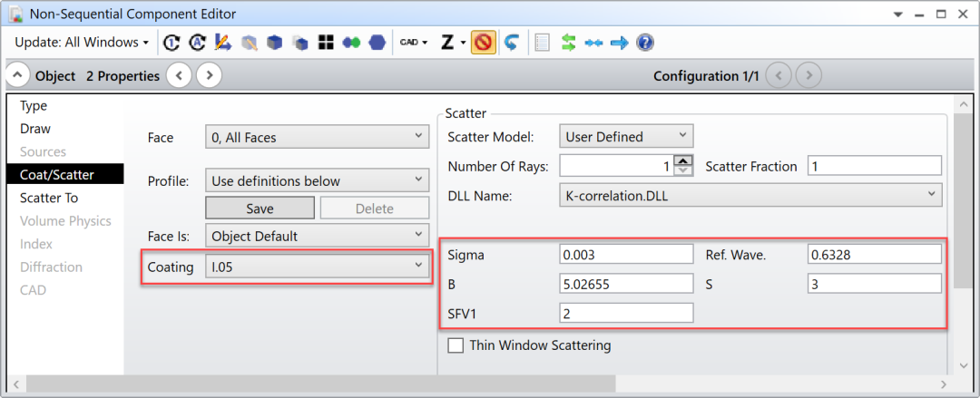
Task: Click the blue Help question mark icon
Action: click(645, 43)
